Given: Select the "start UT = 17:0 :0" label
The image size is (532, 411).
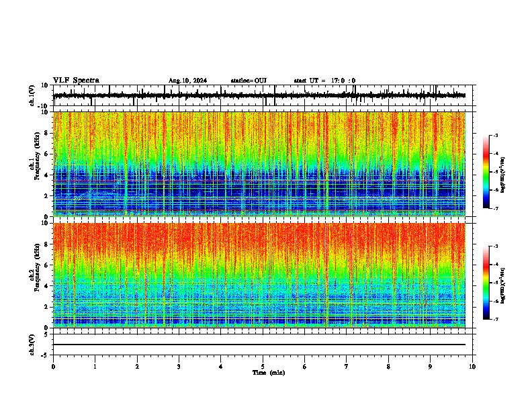Looking at the screenshot, I should (x=324, y=81).
